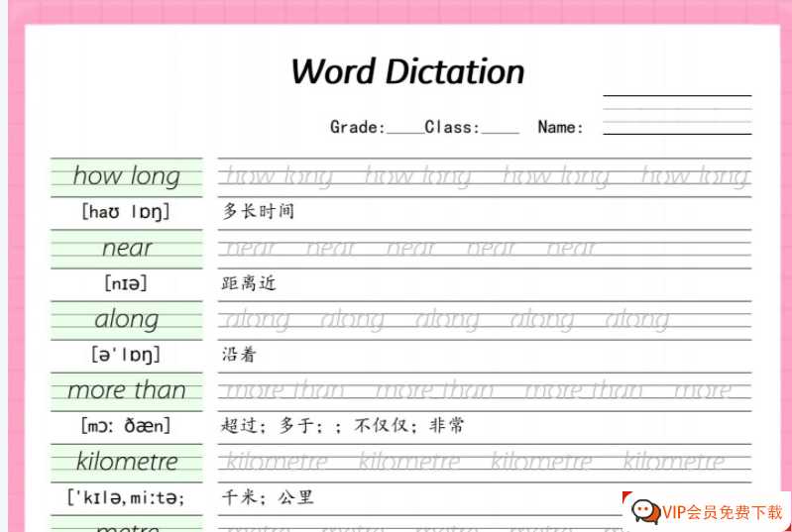The height and width of the screenshot is (532, 792).
Task: Select the green 'more than' word cell
Action: click(126, 390)
